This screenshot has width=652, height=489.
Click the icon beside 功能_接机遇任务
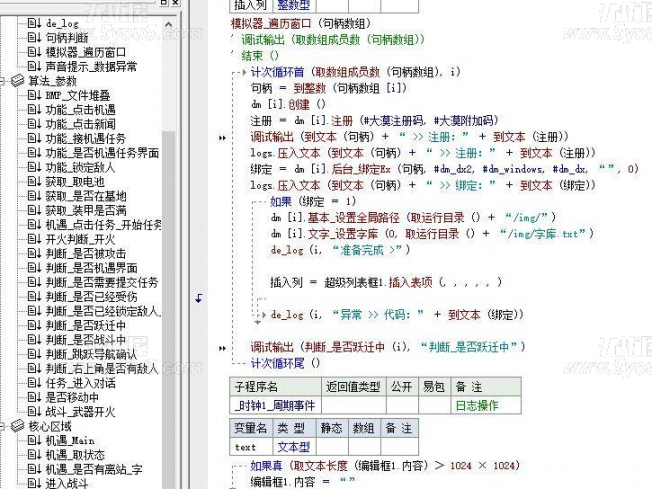point(35,138)
